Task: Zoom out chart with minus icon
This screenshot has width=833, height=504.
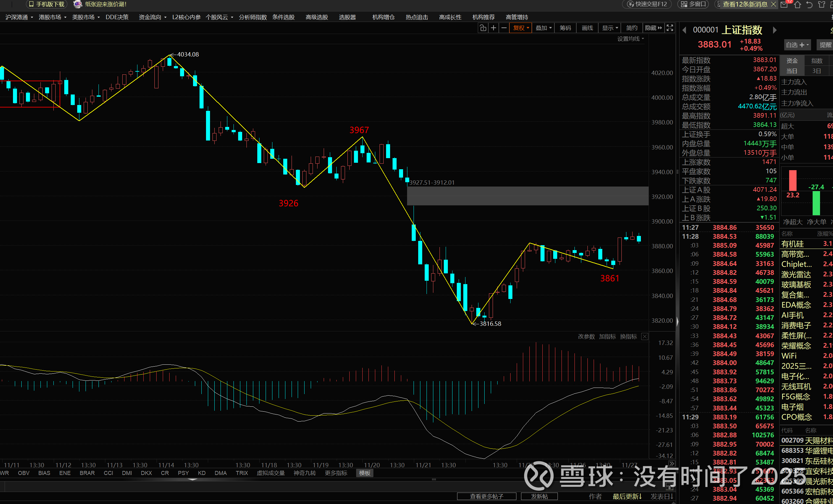Action: click(504, 28)
